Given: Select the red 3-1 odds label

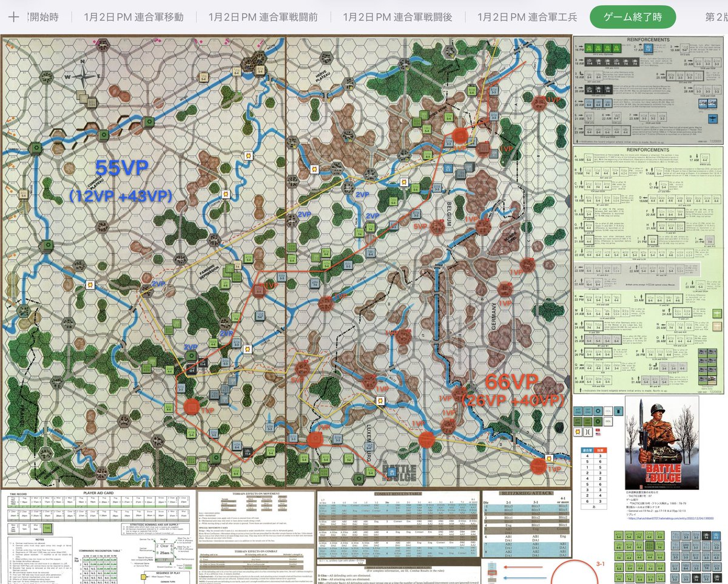Looking at the screenshot, I should click(x=600, y=563).
